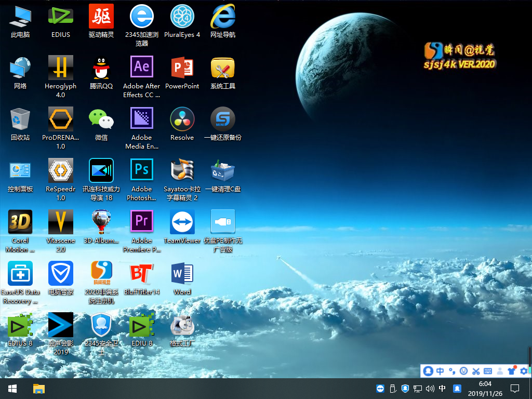Click scissors screenshot tool on IME toolbar

point(476,371)
